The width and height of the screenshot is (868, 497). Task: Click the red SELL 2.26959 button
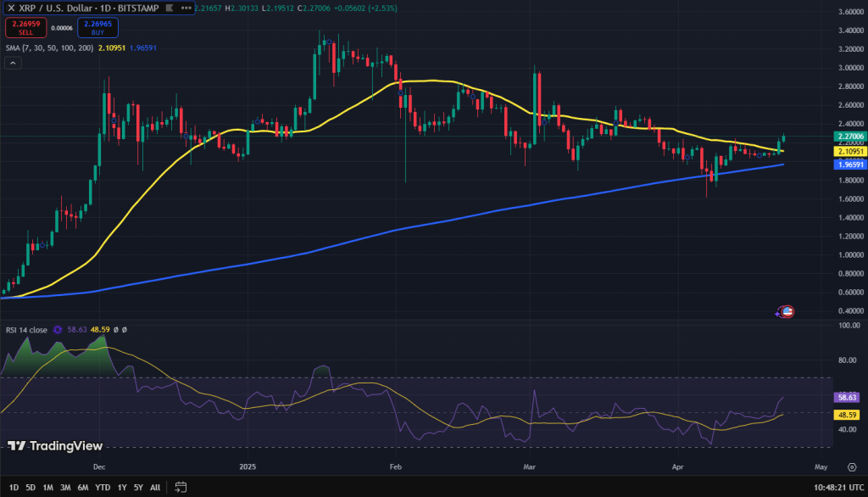click(x=26, y=27)
